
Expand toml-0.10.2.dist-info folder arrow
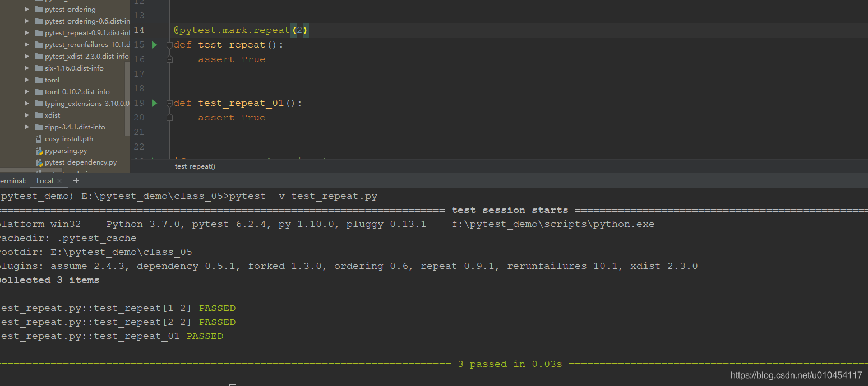(26, 92)
